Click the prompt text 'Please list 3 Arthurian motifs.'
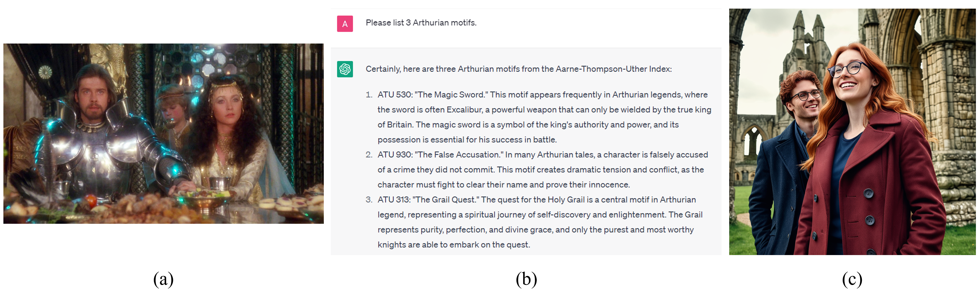This screenshot has width=980, height=297. [x=421, y=23]
